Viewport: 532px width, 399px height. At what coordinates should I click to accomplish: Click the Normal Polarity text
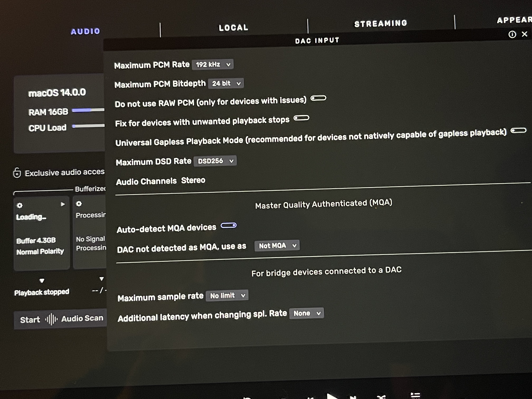click(40, 252)
